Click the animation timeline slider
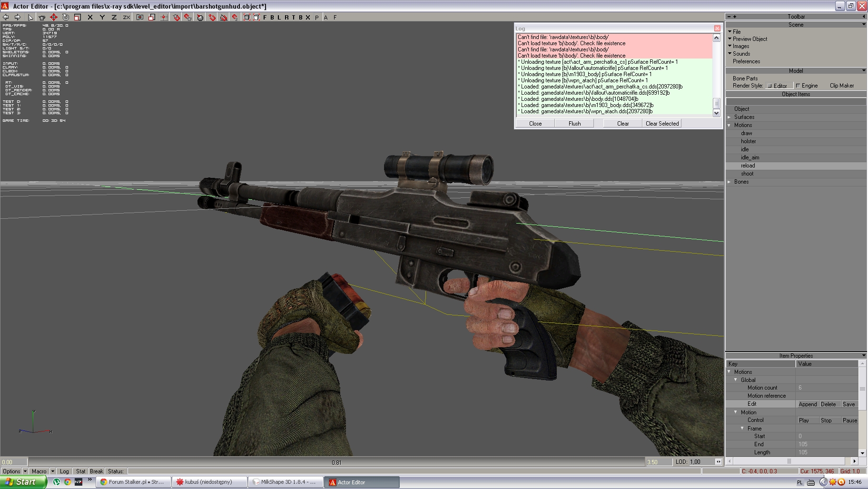The height and width of the screenshot is (489, 868). click(x=336, y=462)
